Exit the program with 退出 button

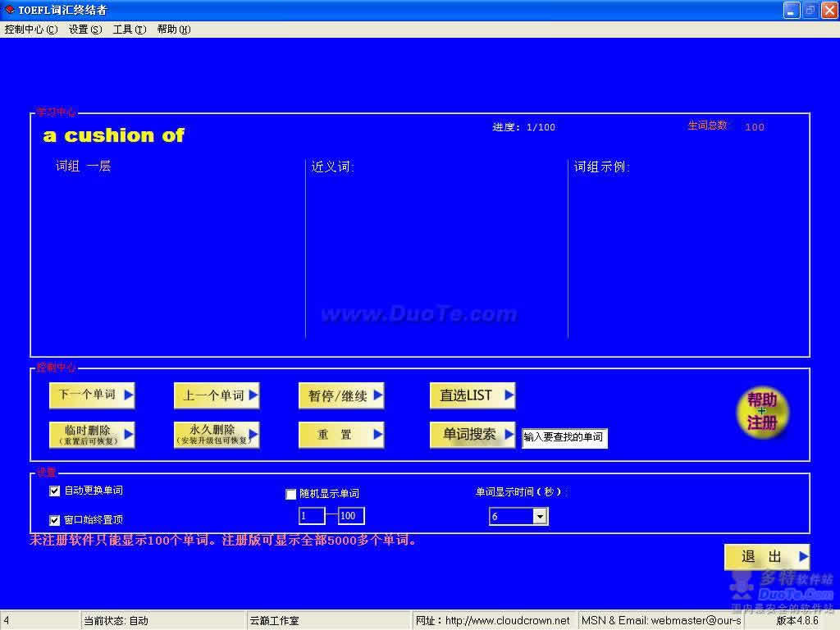[x=767, y=557]
